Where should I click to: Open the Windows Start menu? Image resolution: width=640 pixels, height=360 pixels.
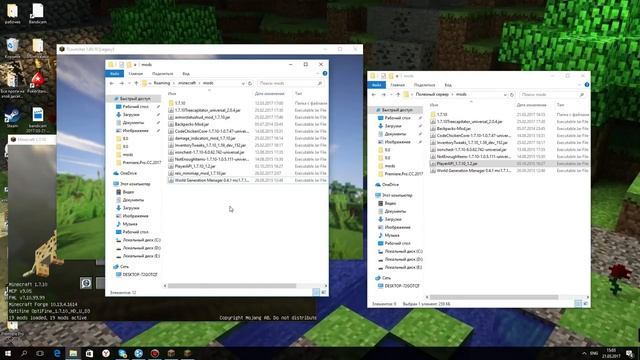(x=8, y=353)
